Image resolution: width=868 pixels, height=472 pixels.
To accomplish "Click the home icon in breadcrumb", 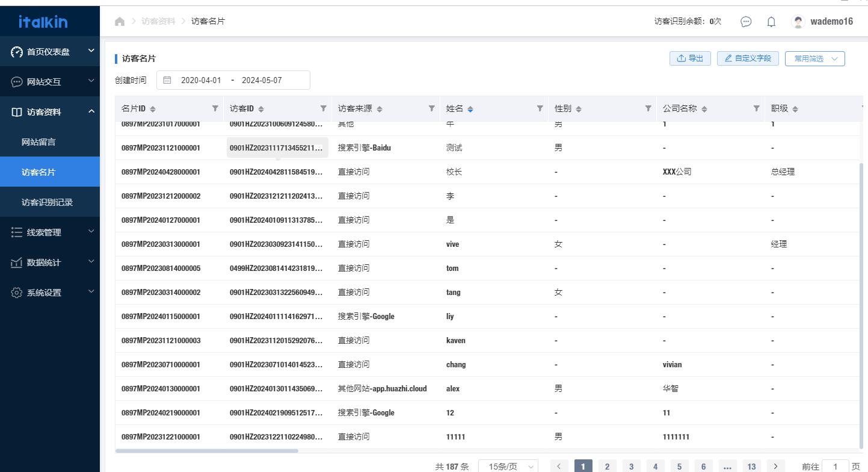I will (x=120, y=21).
